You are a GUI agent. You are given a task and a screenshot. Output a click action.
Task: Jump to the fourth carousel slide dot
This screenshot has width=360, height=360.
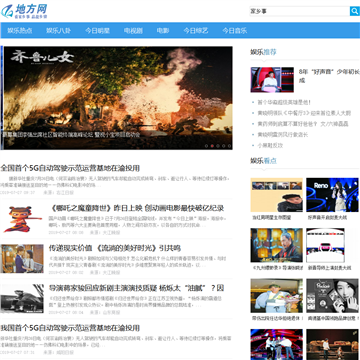pos(223,146)
